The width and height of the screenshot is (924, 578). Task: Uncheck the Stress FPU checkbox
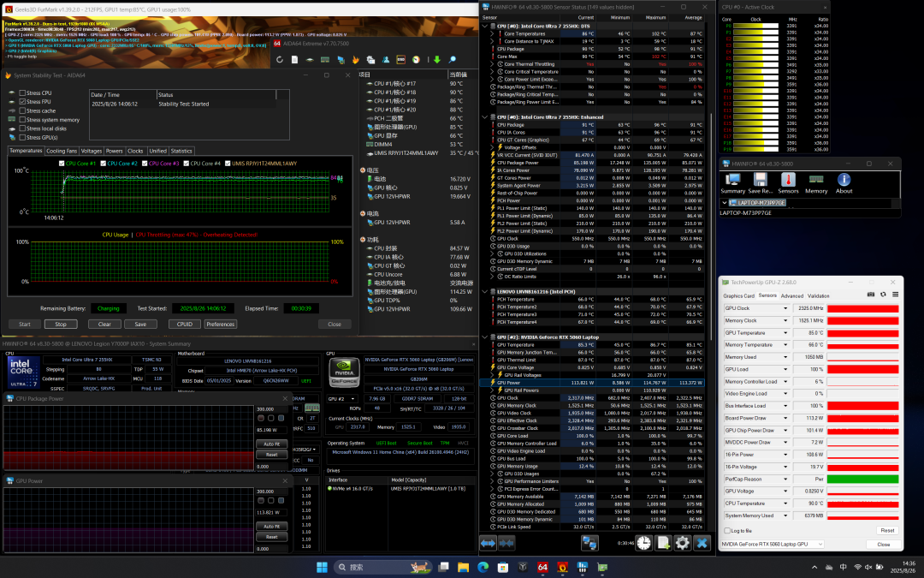pos(22,101)
